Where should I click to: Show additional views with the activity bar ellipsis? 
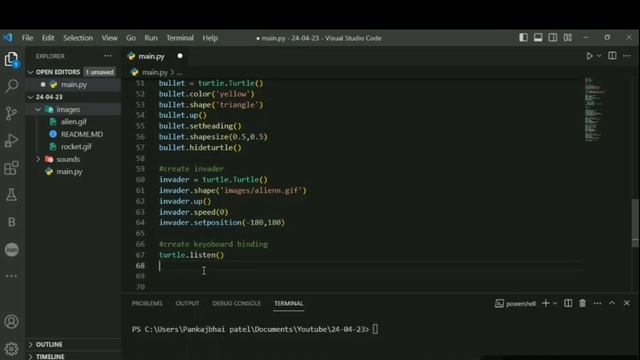click(x=11, y=276)
